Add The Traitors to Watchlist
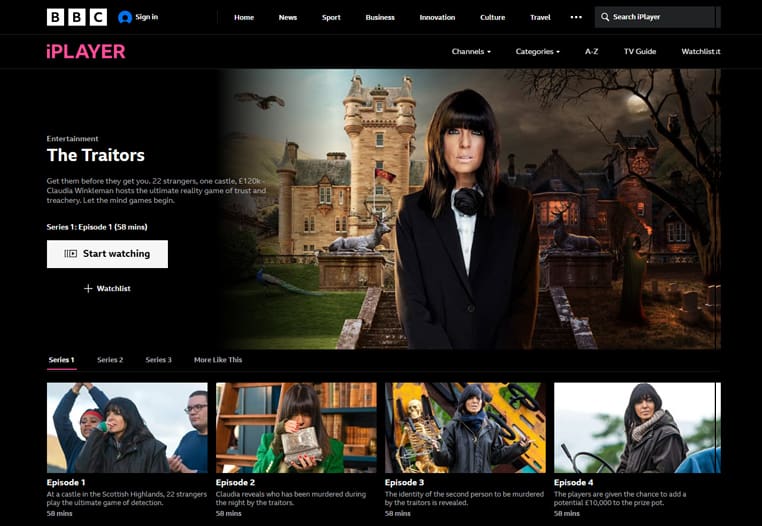Viewport: 762px width, 526px height. click(107, 289)
